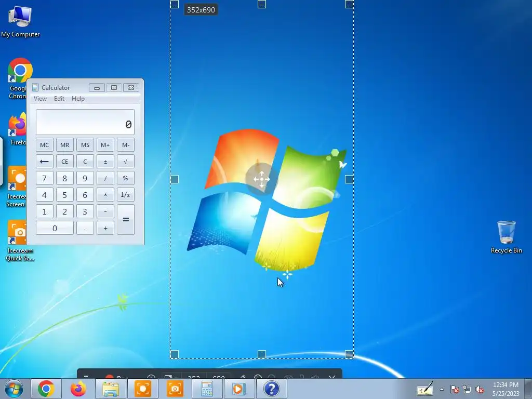Click the bottom-right corner selection handle
This screenshot has width=532, height=399.
[349, 354]
